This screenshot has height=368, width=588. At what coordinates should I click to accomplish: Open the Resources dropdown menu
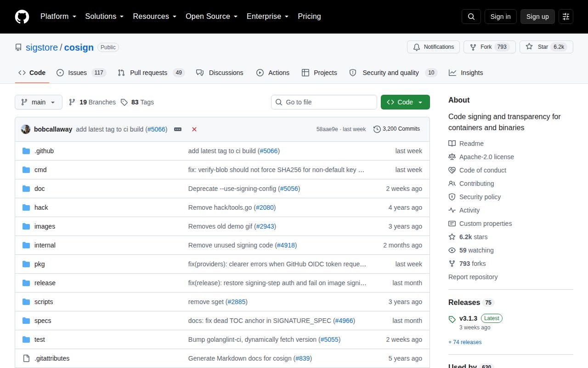tap(155, 17)
